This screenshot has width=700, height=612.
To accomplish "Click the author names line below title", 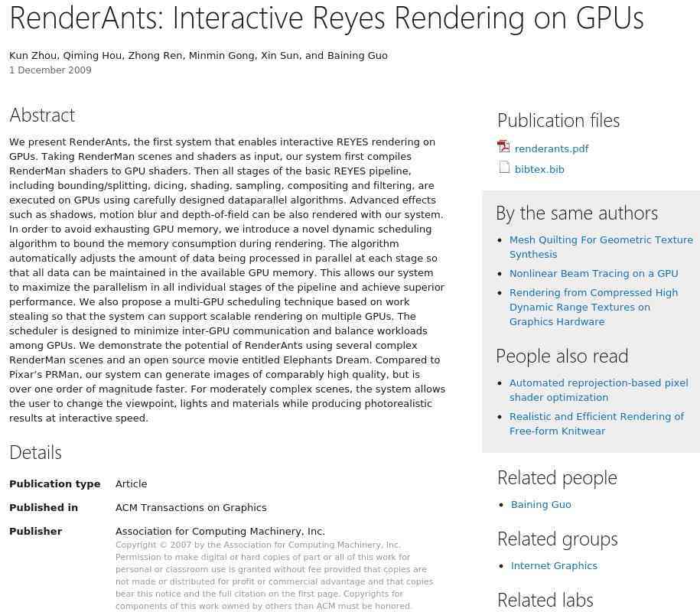I will (198, 56).
